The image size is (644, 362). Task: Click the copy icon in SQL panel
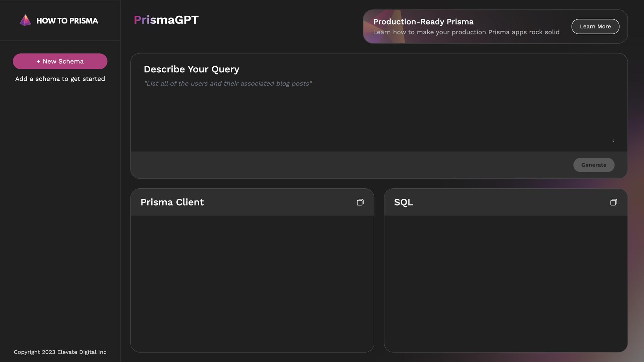(x=614, y=202)
